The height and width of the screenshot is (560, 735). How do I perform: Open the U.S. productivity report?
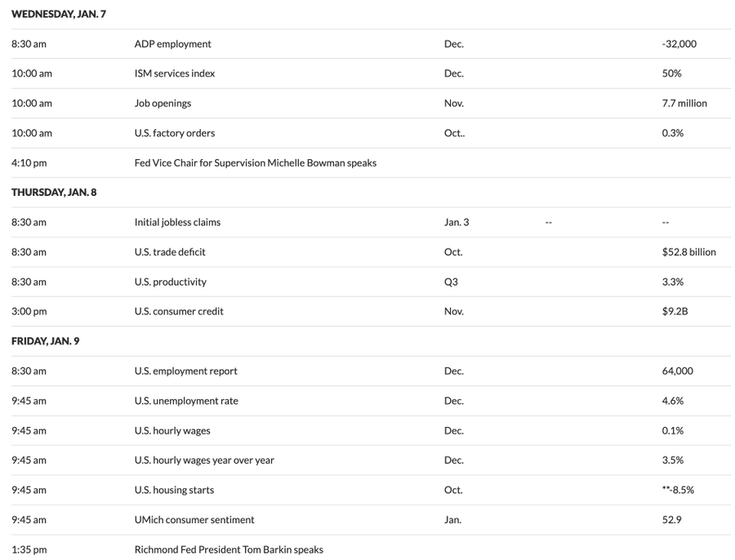click(170, 282)
